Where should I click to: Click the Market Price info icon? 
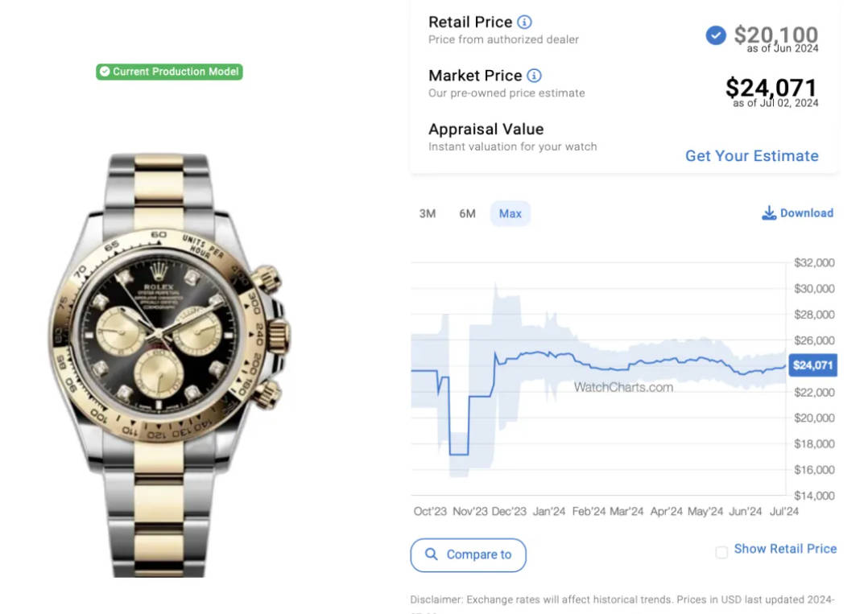point(534,76)
